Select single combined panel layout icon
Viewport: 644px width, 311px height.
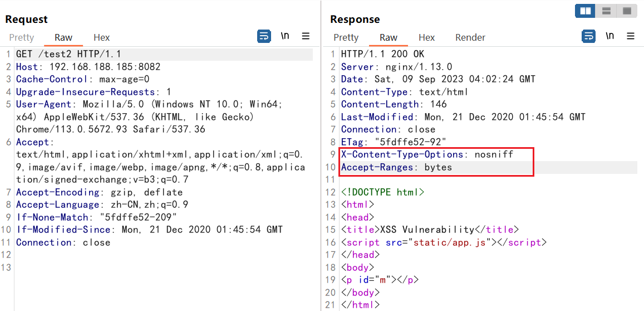pos(627,11)
